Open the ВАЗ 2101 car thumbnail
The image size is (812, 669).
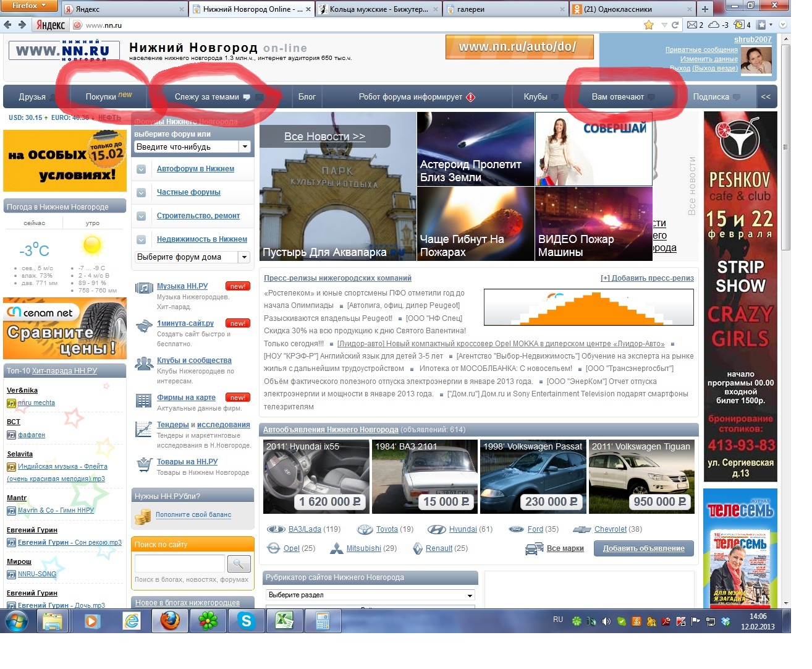coord(425,477)
